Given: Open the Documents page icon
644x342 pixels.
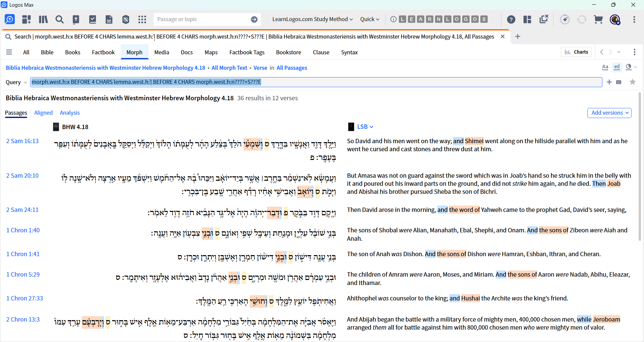Looking at the screenshot, I should 109,19.
